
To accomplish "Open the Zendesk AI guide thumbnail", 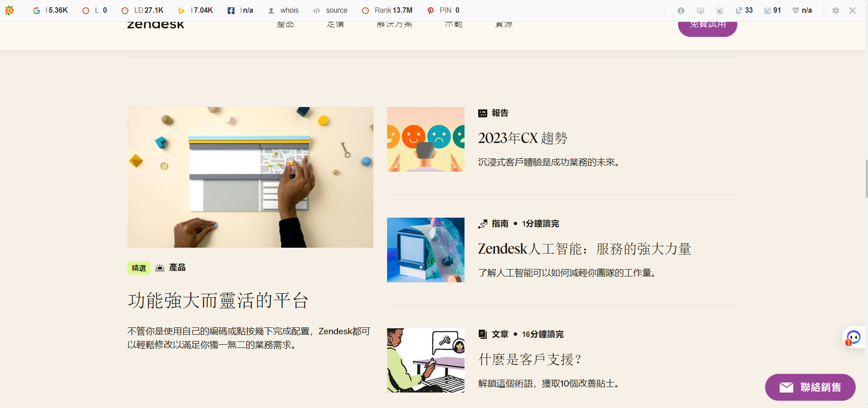I will click(426, 250).
